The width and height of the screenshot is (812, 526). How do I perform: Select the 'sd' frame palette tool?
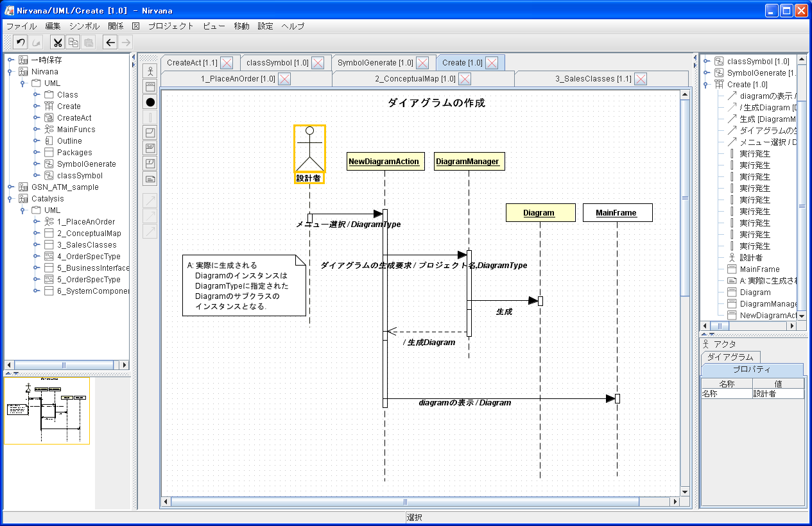pyautogui.click(x=150, y=148)
